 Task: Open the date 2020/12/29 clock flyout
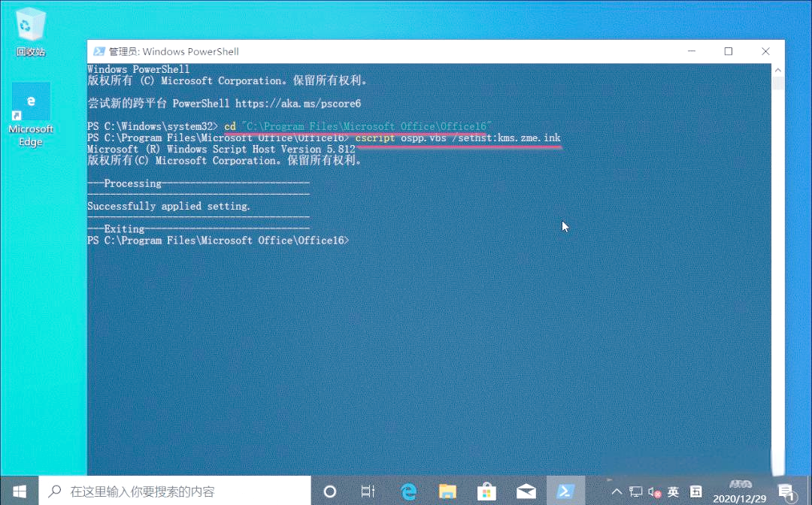click(x=740, y=499)
